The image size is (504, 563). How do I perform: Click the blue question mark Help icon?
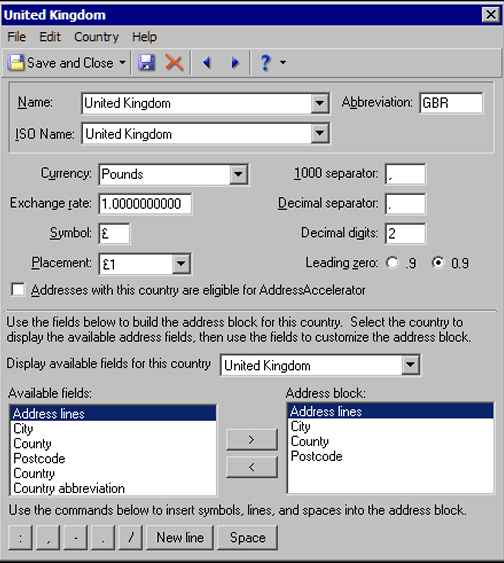coord(265,63)
